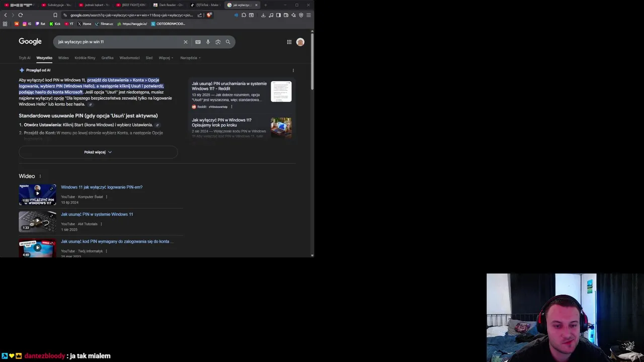Open the Google apps grid
The width and height of the screenshot is (644, 362).
pyautogui.click(x=289, y=42)
